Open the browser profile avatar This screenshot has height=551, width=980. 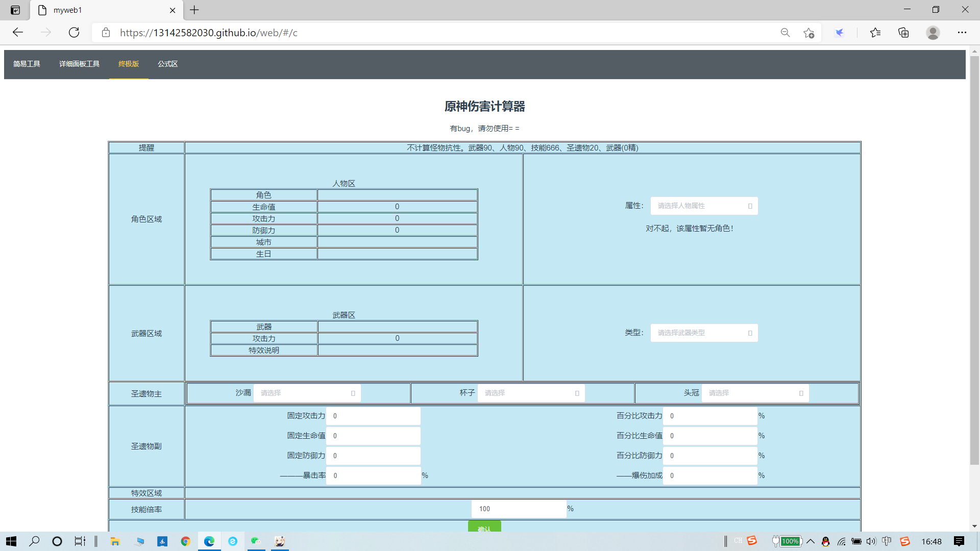[933, 33]
